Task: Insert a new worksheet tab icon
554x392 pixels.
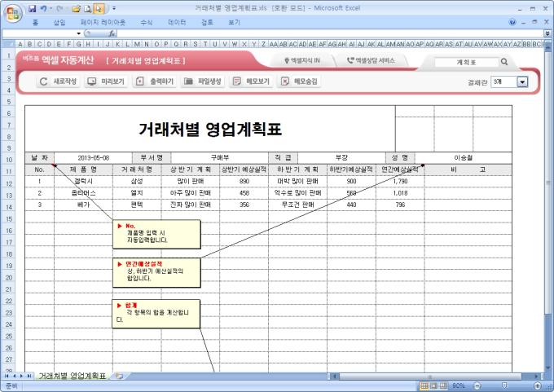Action: click(x=119, y=376)
